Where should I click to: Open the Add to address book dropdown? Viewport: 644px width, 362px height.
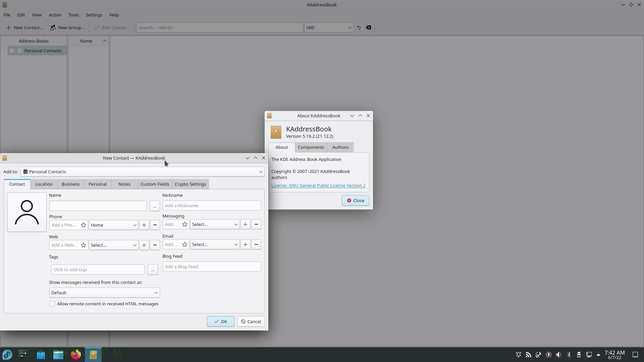click(x=143, y=172)
